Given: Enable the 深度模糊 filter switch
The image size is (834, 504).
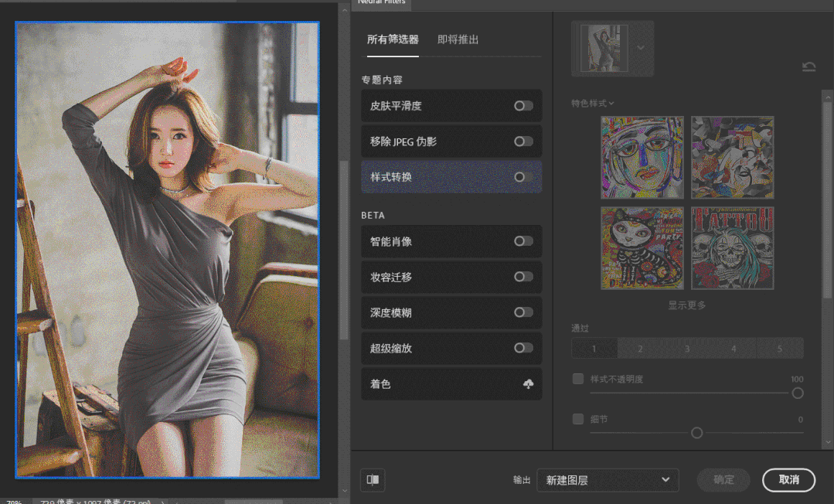Looking at the screenshot, I should [x=523, y=313].
